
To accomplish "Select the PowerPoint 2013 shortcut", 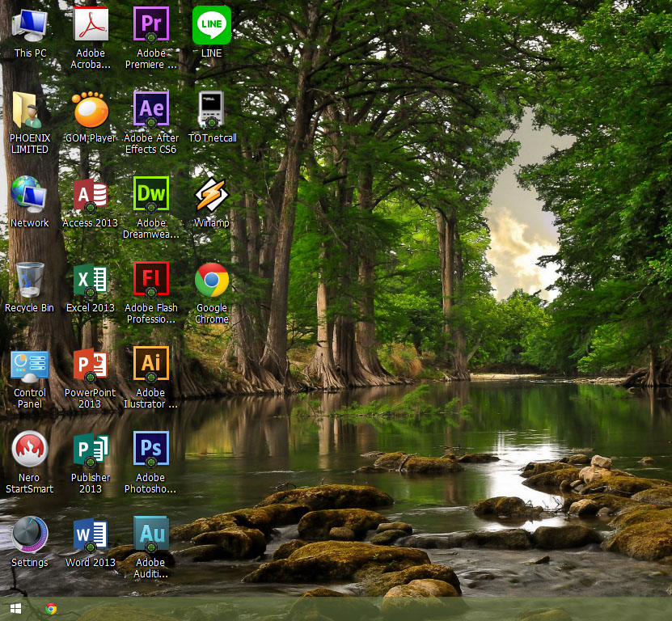I will (x=90, y=365).
